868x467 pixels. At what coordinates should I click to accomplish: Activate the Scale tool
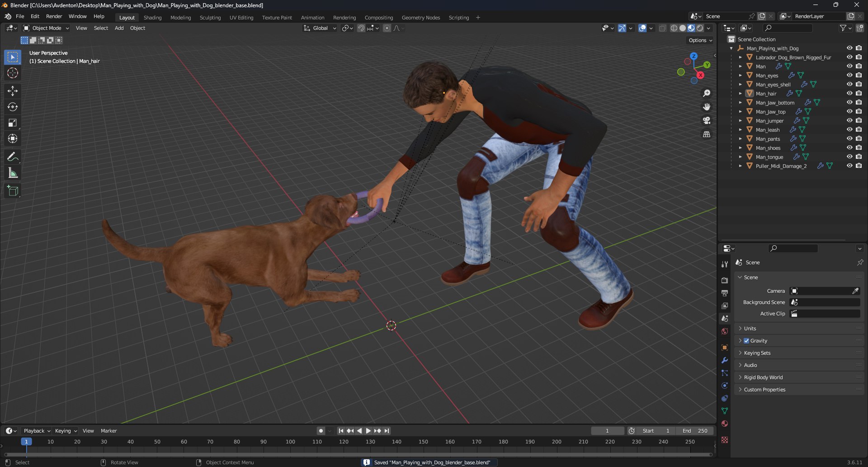pos(13,123)
